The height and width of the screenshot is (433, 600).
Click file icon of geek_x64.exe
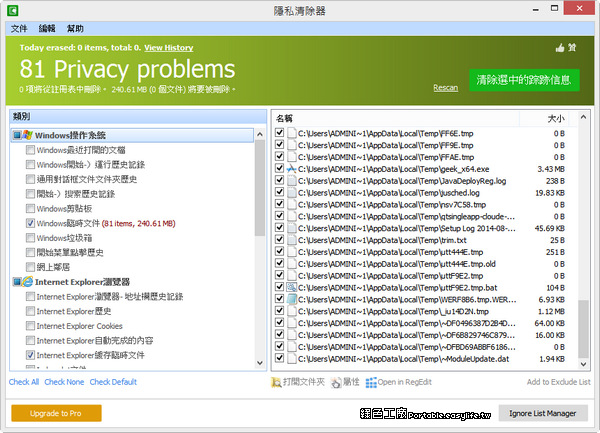pos(292,169)
